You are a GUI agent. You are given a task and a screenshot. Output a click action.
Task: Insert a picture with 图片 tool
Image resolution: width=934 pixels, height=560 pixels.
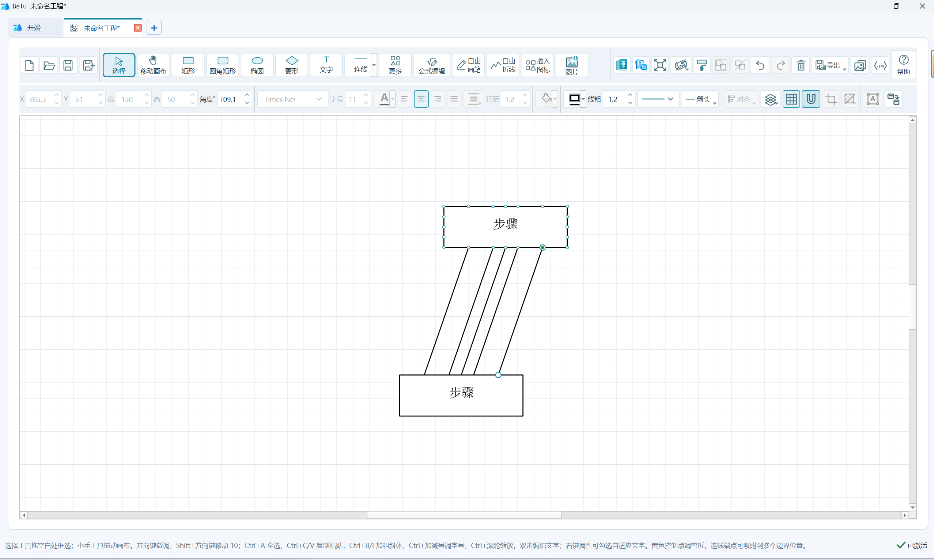(572, 65)
